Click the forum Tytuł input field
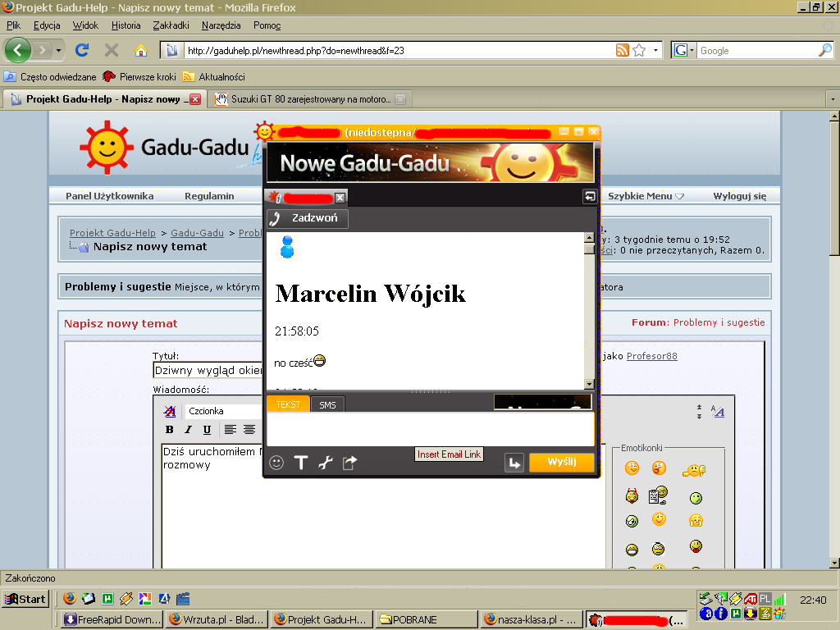The image size is (840, 630). point(208,370)
